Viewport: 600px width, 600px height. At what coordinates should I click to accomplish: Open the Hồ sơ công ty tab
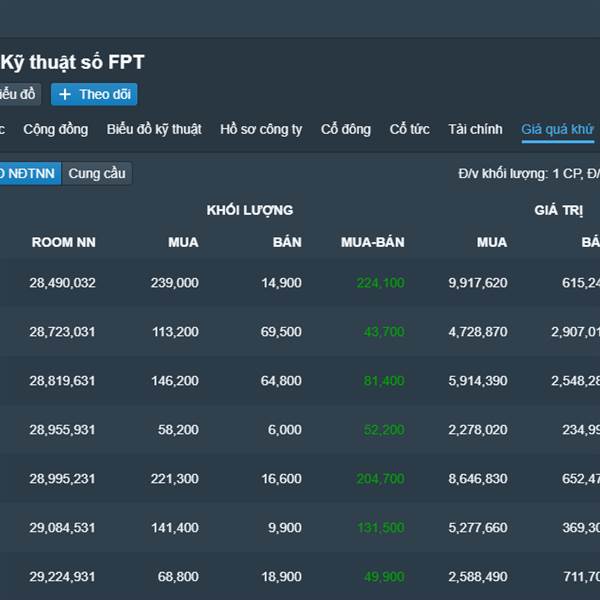(261, 129)
